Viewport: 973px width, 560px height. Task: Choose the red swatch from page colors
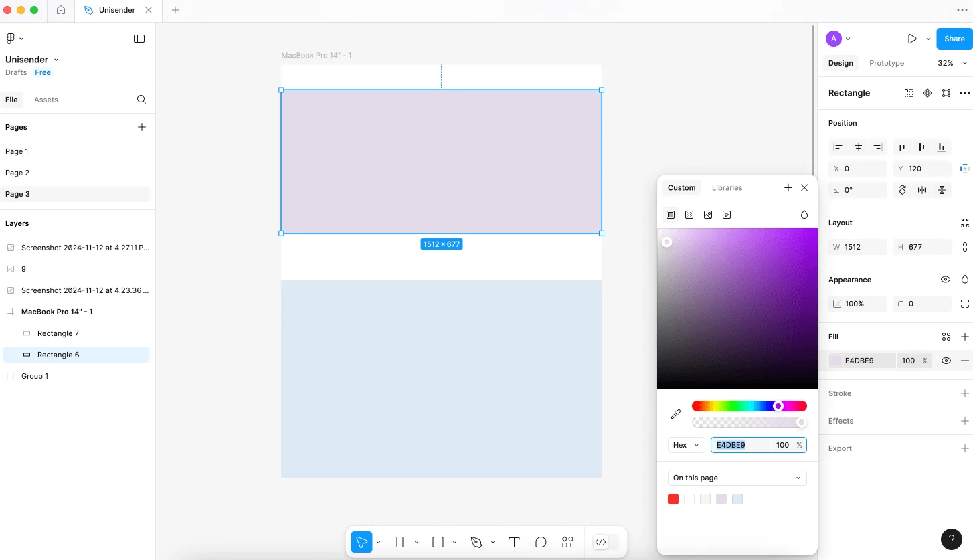click(x=673, y=499)
